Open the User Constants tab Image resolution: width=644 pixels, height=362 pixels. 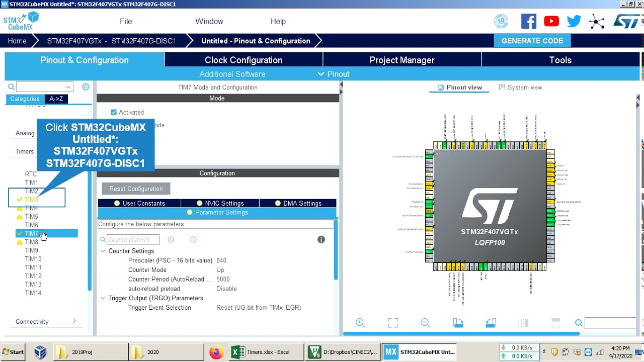139,203
